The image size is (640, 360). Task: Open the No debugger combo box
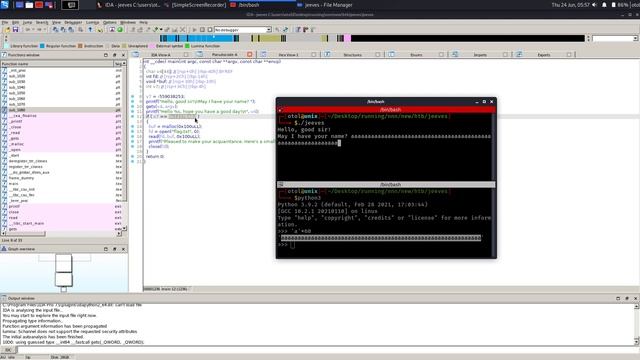[243, 30]
